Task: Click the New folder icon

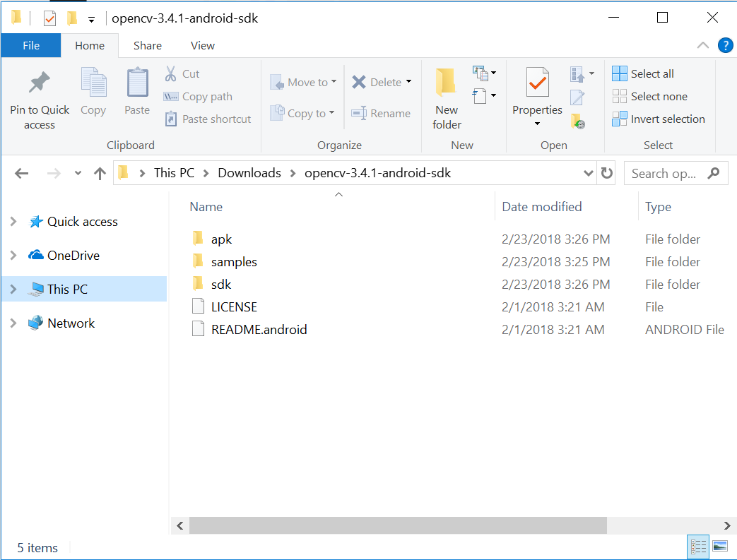Action: tap(446, 83)
